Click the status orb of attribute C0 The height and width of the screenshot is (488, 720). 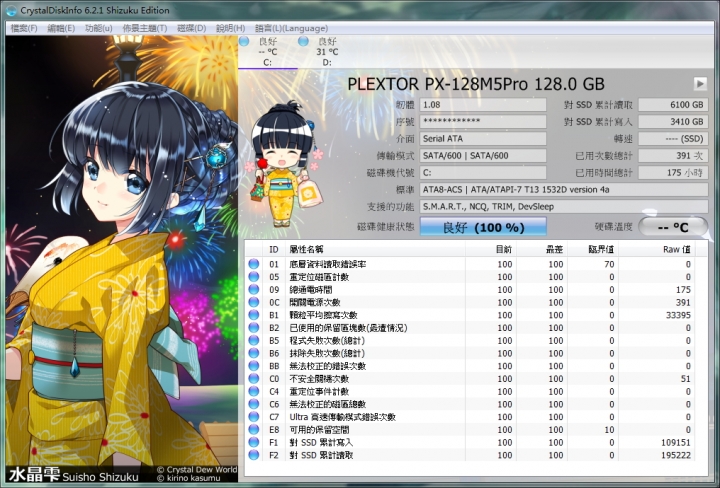click(x=253, y=379)
